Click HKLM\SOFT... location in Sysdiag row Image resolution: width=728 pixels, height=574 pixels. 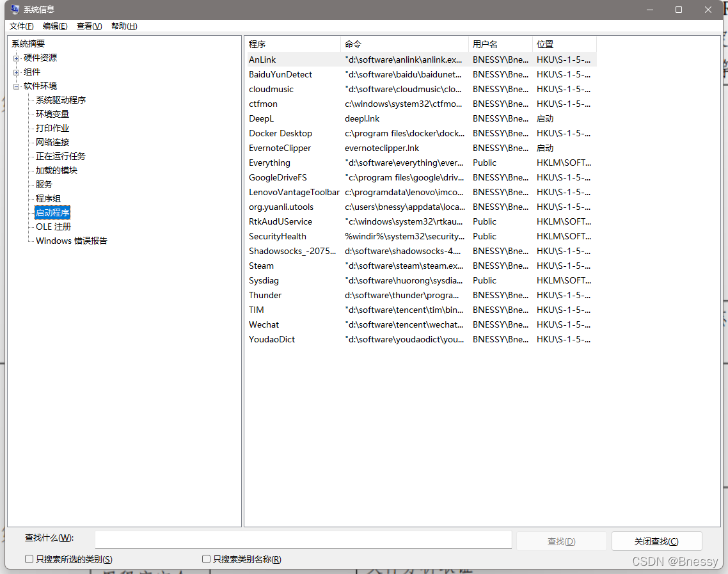(x=564, y=280)
